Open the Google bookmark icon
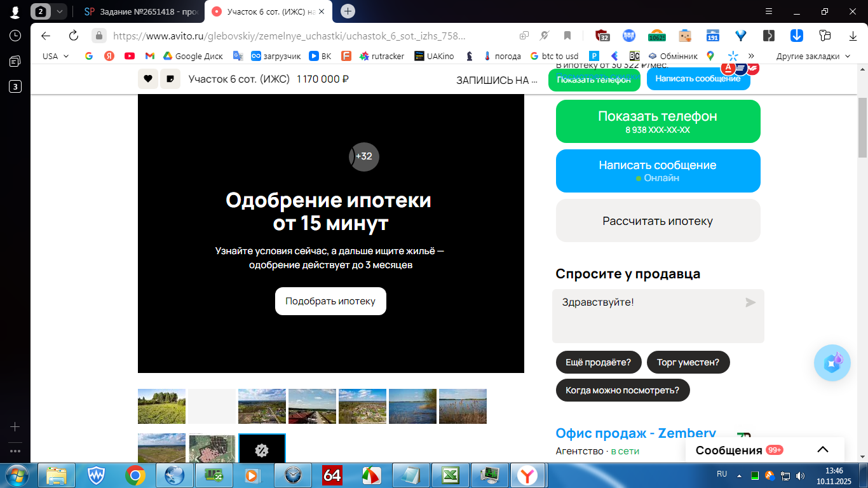This screenshot has width=868, height=488. tap(89, 56)
